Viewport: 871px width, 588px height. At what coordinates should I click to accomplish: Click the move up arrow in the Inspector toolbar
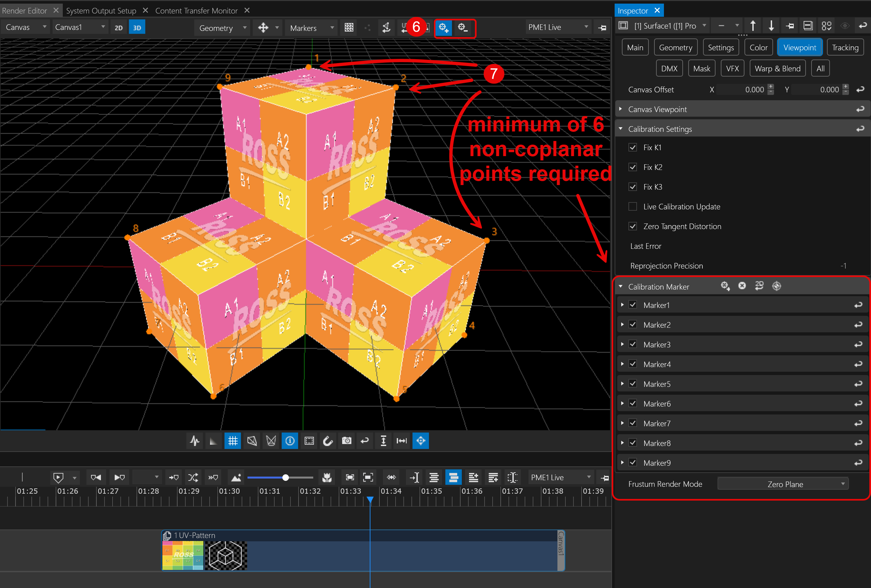click(x=753, y=26)
